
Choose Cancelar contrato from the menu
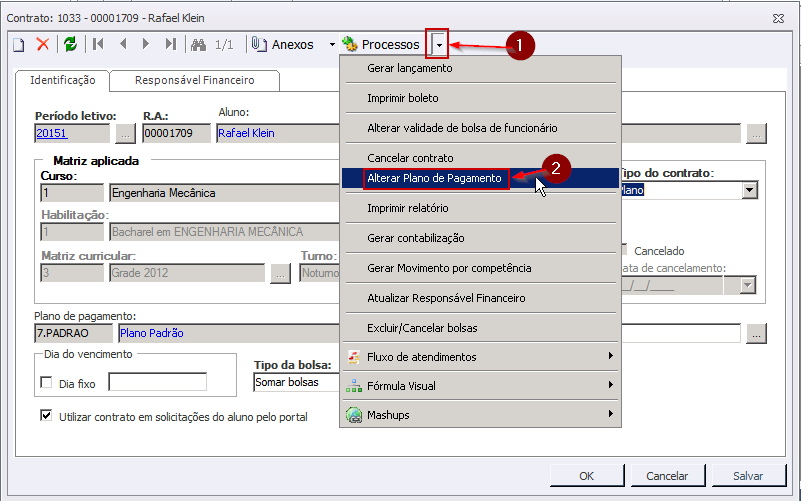410,158
